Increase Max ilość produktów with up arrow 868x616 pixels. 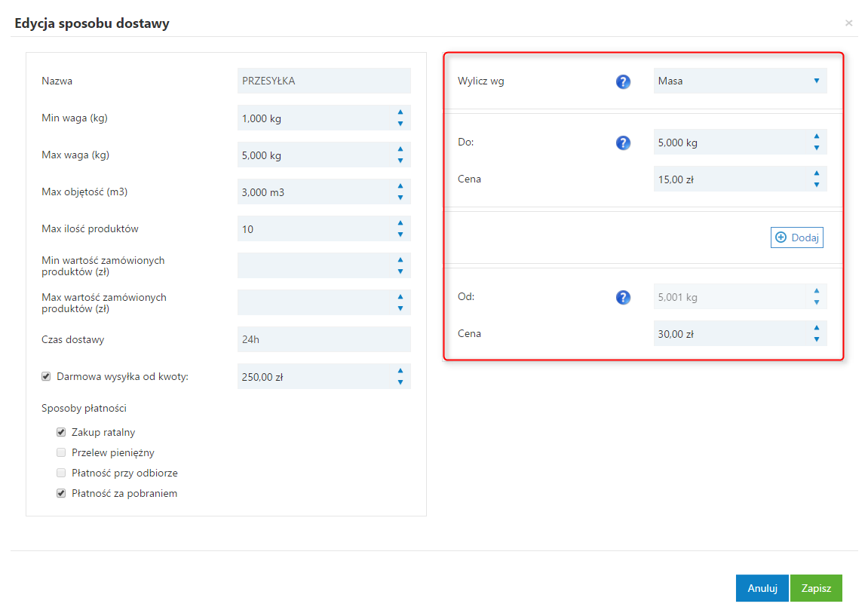(x=400, y=223)
